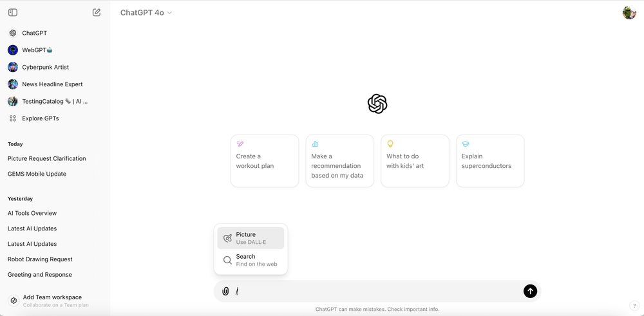The height and width of the screenshot is (316, 644).
Task: Pick the What to do with kids' art card
Action: point(415,161)
